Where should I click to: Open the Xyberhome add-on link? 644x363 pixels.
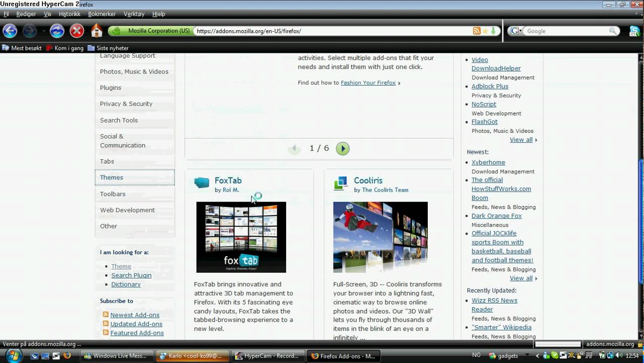488,162
